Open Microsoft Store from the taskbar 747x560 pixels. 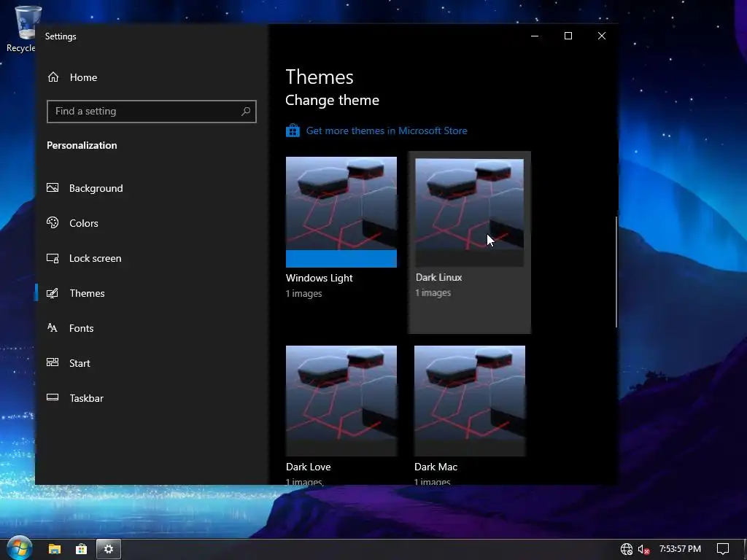[82, 549]
